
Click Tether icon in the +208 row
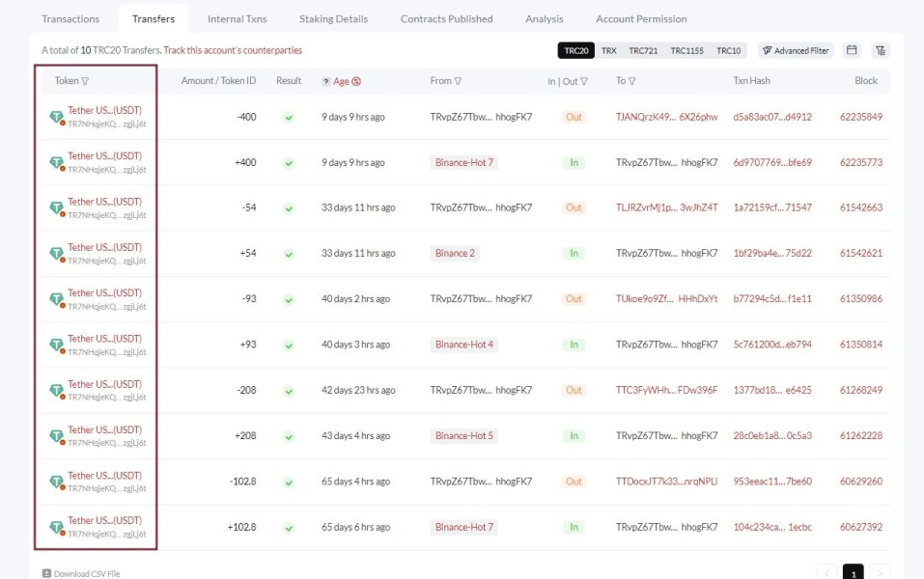[57, 436]
